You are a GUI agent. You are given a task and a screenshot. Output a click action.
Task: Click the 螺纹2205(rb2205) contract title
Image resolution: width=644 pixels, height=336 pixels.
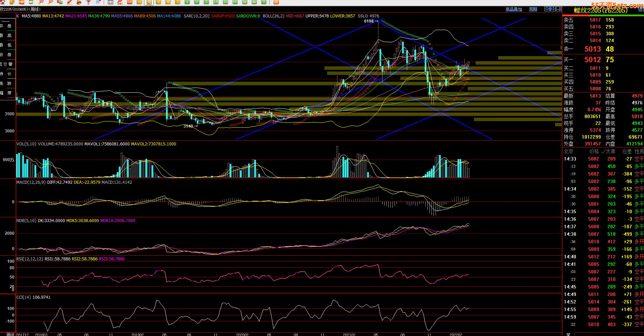click(x=601, y=11)
